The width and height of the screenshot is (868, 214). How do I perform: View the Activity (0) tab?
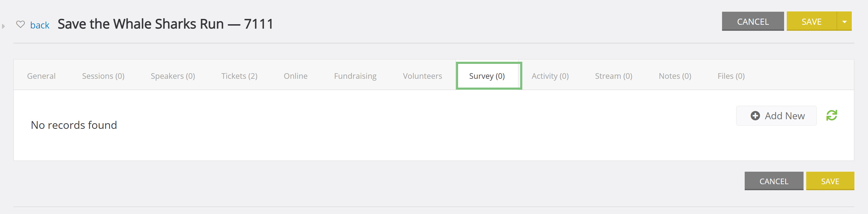click(x=550, y=76)
